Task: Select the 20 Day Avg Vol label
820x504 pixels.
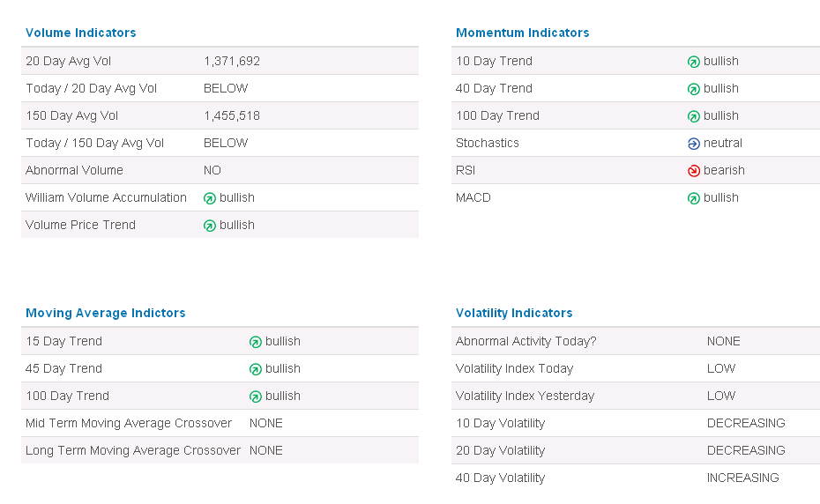Action: 69,61
